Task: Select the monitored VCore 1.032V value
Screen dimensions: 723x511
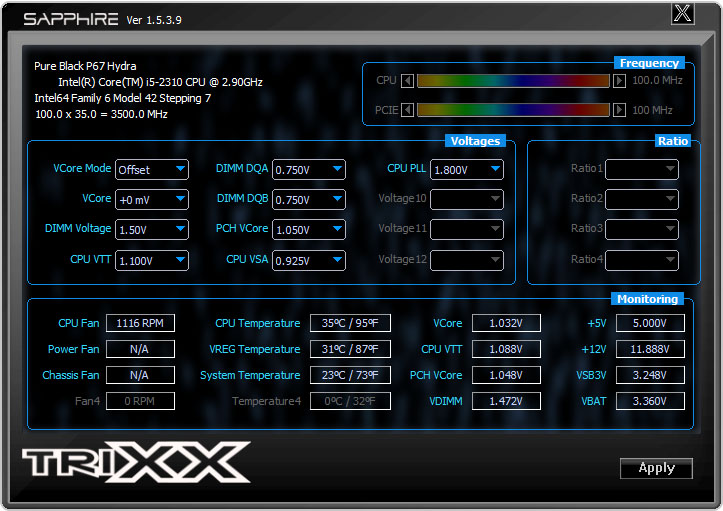Action: point(506,323)
